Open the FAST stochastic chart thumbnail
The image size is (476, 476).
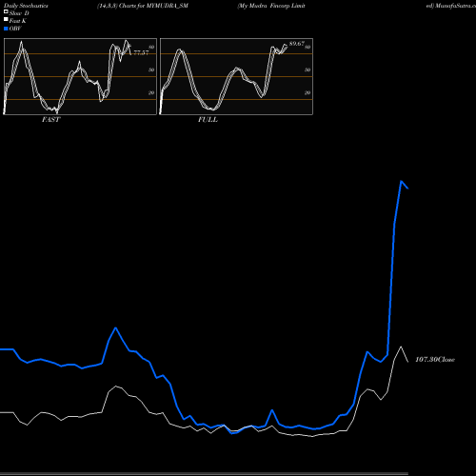[80, 76]
